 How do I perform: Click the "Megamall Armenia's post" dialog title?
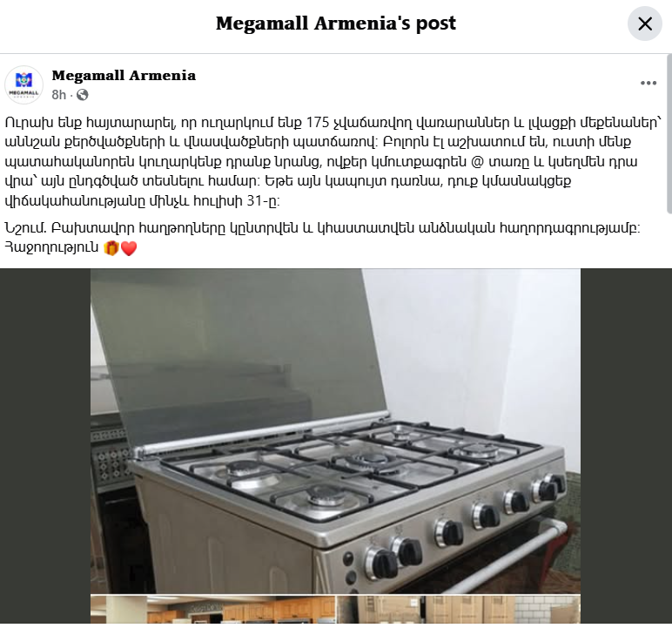[x=336, y=24]
